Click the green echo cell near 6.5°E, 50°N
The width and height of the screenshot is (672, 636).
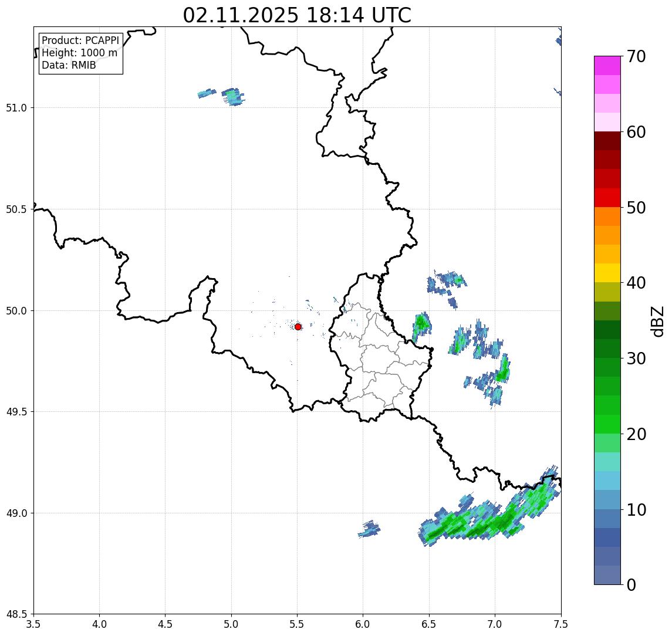[x=421, y=324]
